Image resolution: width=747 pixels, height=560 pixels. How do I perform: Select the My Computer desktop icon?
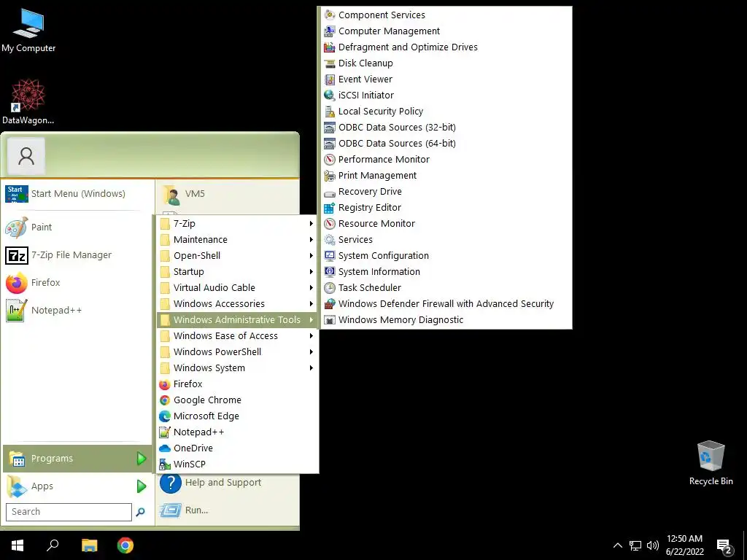tap(28, 30)
